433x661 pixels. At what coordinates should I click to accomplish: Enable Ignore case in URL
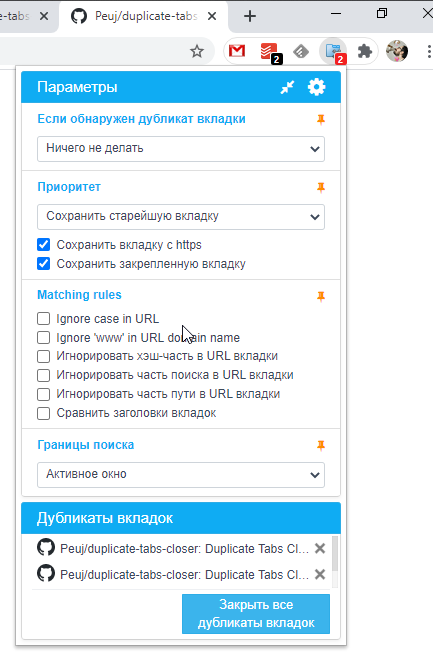(x=43, y=319)
